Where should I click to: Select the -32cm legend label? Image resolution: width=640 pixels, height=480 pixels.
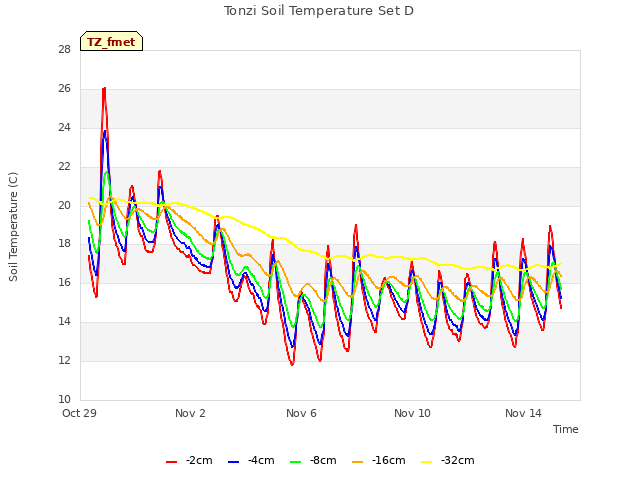pos(458,460)
